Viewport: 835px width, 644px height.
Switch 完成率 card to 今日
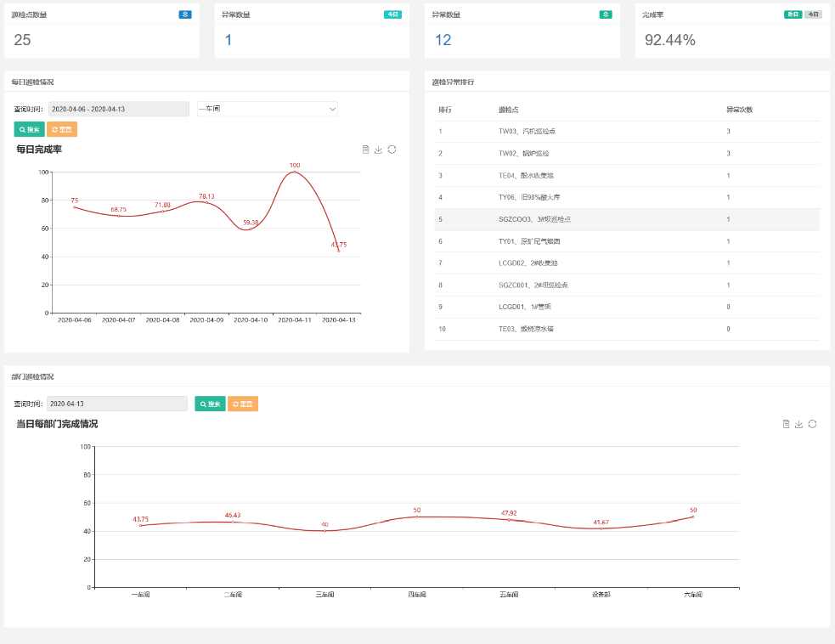(x=813, y=14)
